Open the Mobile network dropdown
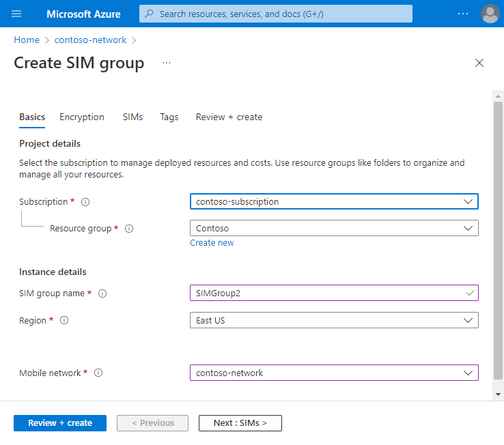The width and height of the screenshot is (504, 445). pyautogui.click(x=334, y=373)
